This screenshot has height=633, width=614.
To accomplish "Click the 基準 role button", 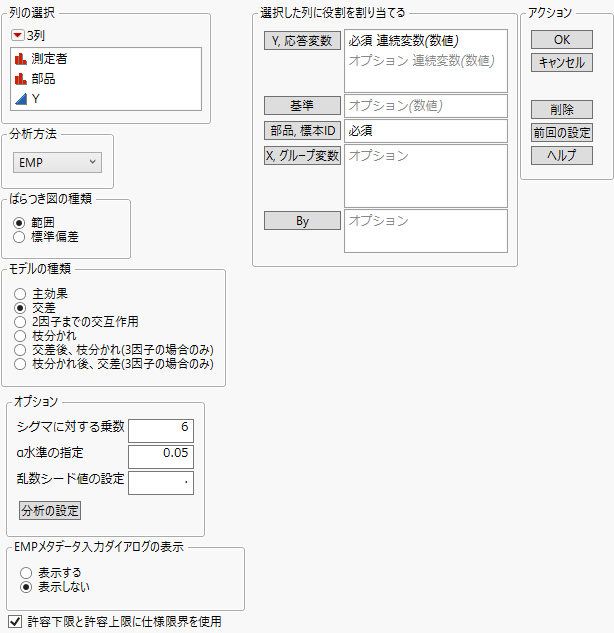I will coord(302,106).
